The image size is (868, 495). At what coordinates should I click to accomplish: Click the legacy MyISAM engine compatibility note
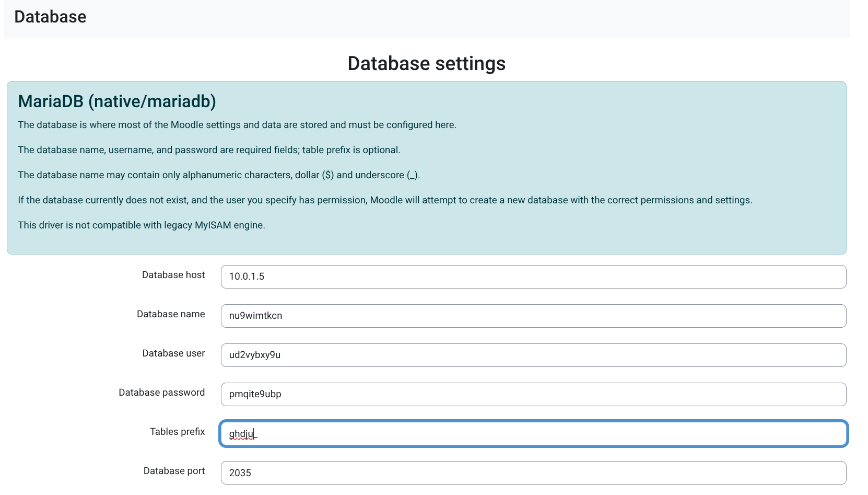point(142,225)
